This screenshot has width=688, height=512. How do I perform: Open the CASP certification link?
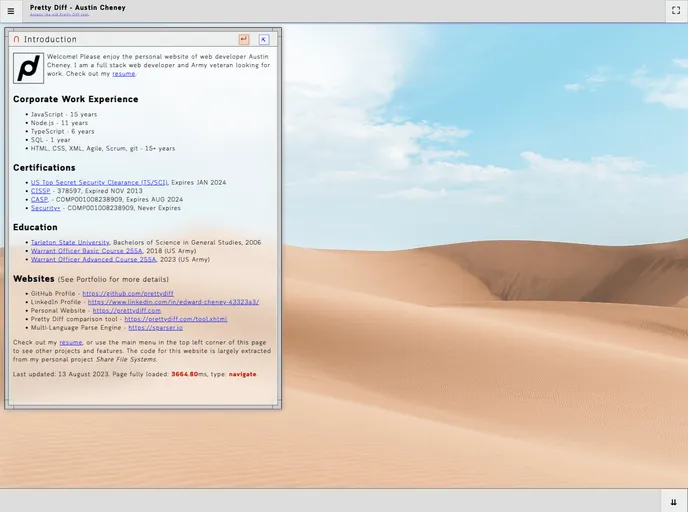pyautogui.click(x=39, y=200)
